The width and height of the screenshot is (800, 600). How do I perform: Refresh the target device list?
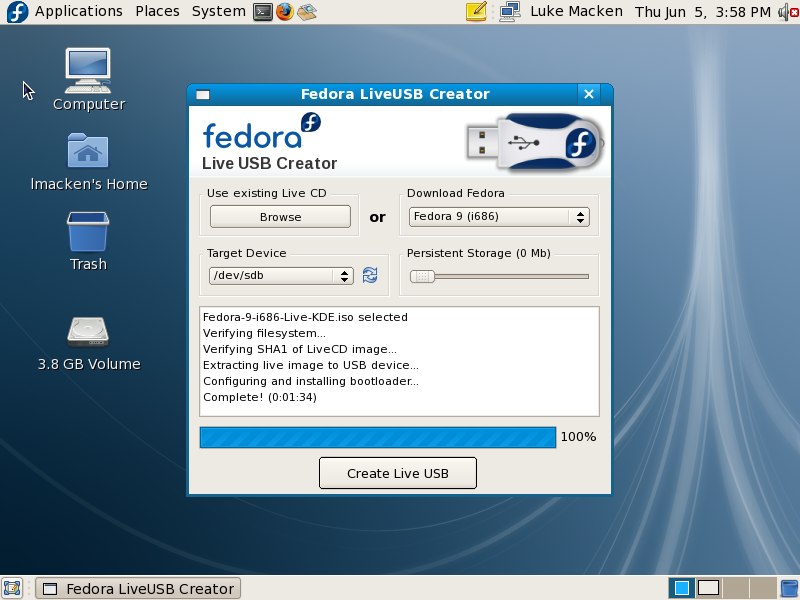pyautogui.click(x=370, y=276)
